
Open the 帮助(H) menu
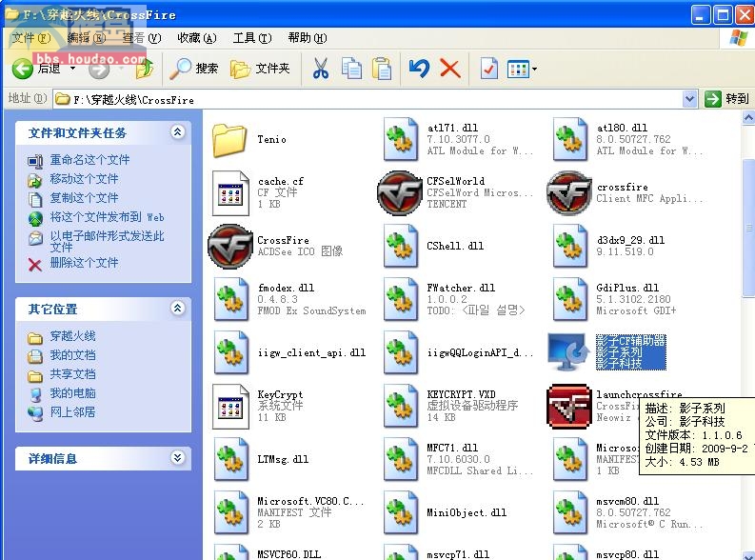(308, 37)
